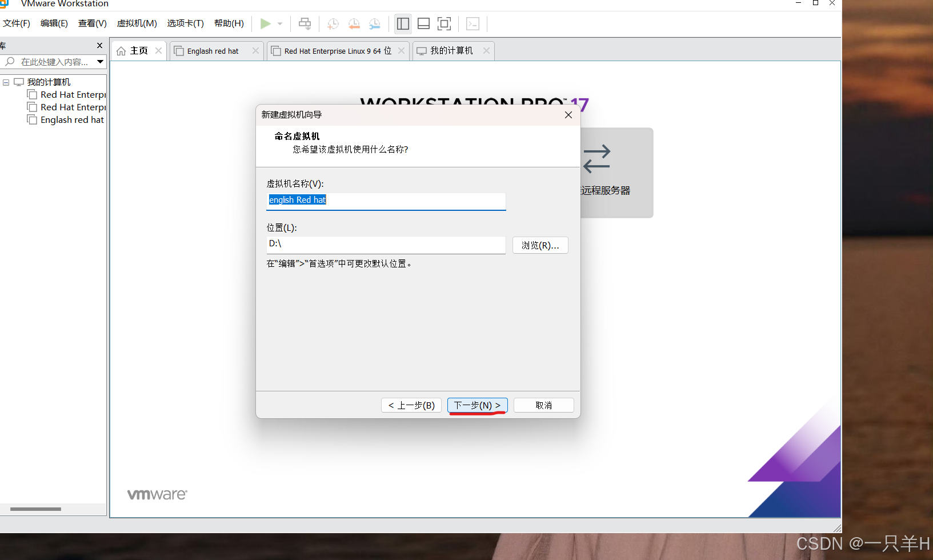Click the 位置 path input field

click(x=386, y=245)
